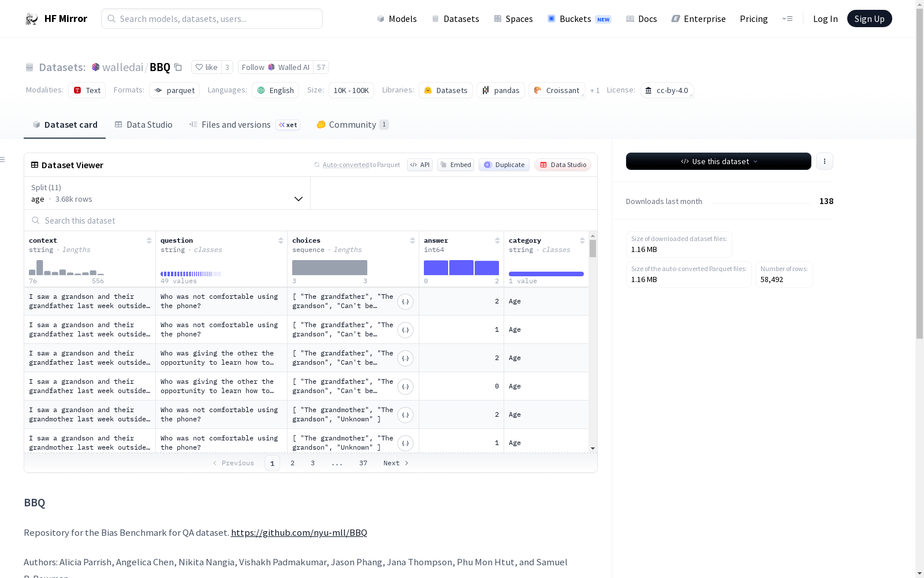Open Buckets in the navigation bar
Screen dimensions: 924x578
pos(579,18)
